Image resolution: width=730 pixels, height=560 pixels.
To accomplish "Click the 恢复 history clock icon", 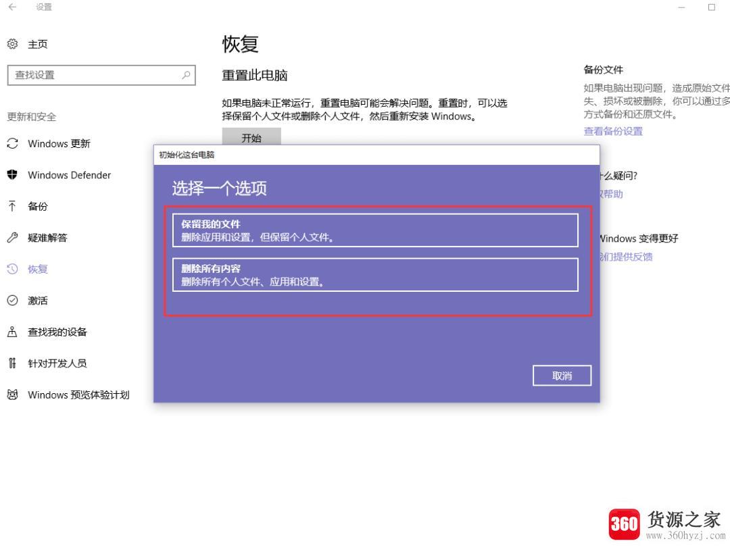I will [13, 269].
